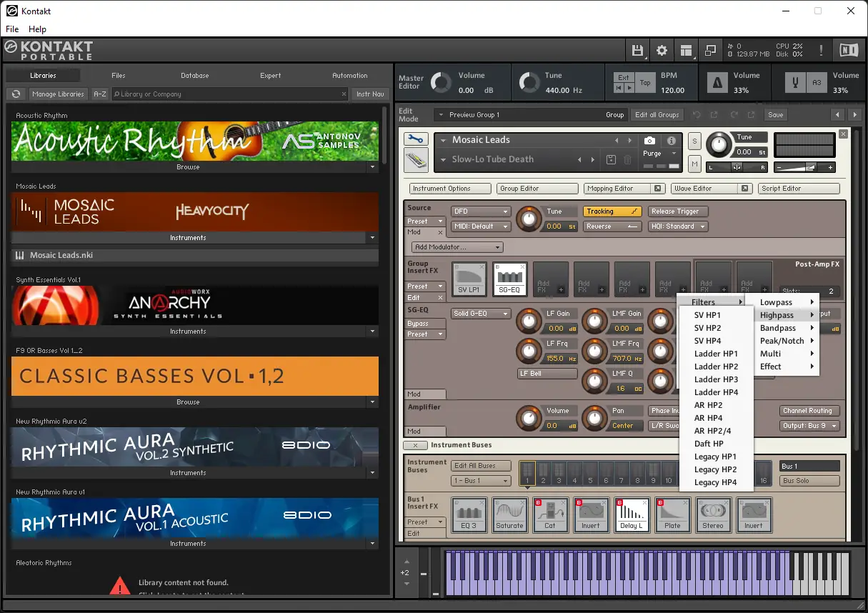Viewport: 868px width, 613px height.
Task: Click the Library or Company search field
Action: [229, 94]
